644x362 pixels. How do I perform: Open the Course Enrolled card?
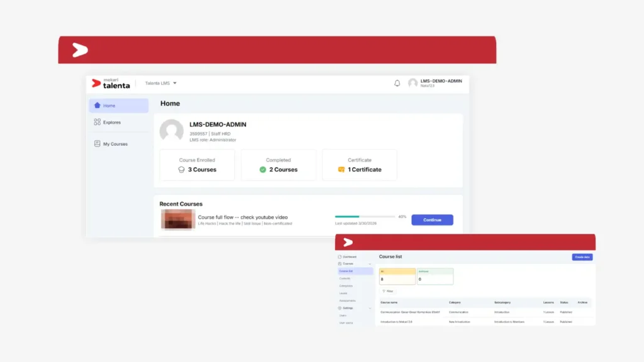(197, 165)
